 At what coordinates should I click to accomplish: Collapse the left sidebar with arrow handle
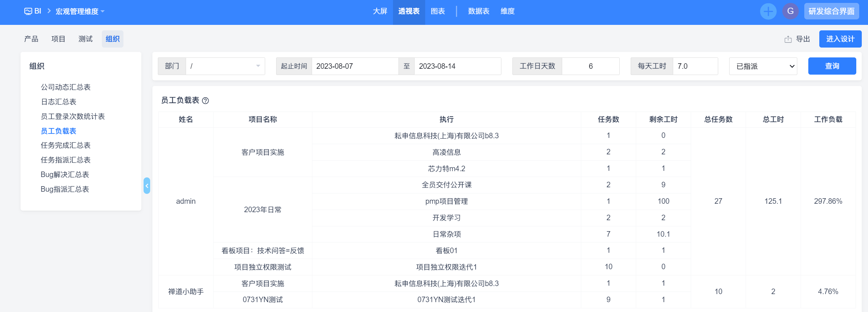tap(147, 186)
